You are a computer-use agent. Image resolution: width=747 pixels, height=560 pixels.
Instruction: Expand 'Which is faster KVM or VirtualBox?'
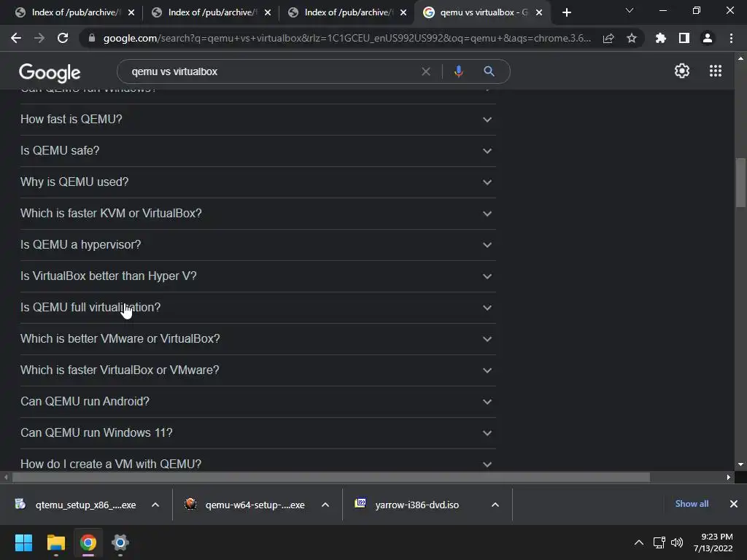pyautogui.click(x=258, y=214)
